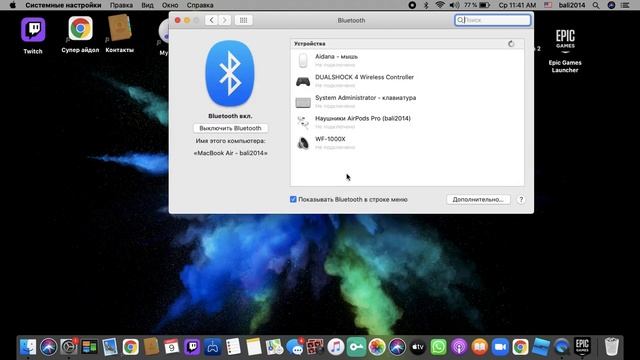Open bali2014 user menu
The width and height of the screenshot is (640, 360).
(x=572, y=5)
